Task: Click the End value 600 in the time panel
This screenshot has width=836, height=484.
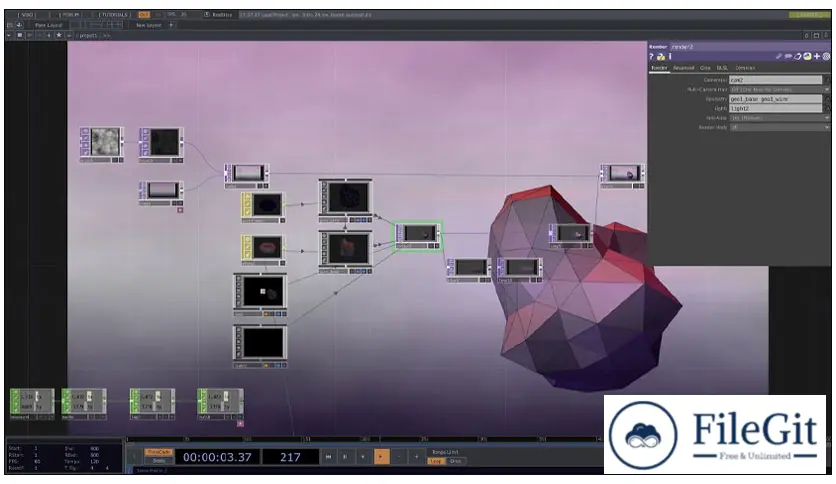Action: (x=95, y=449)
